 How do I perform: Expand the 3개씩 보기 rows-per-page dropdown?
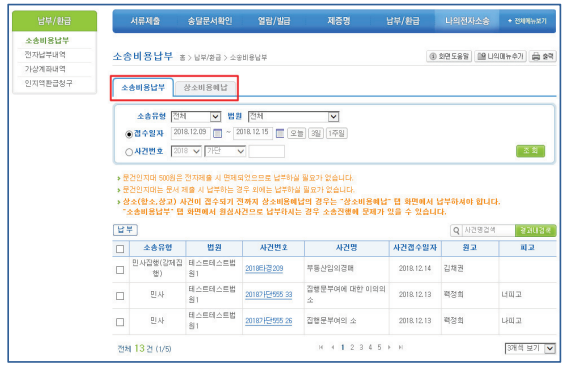click(x=530, y=348)
